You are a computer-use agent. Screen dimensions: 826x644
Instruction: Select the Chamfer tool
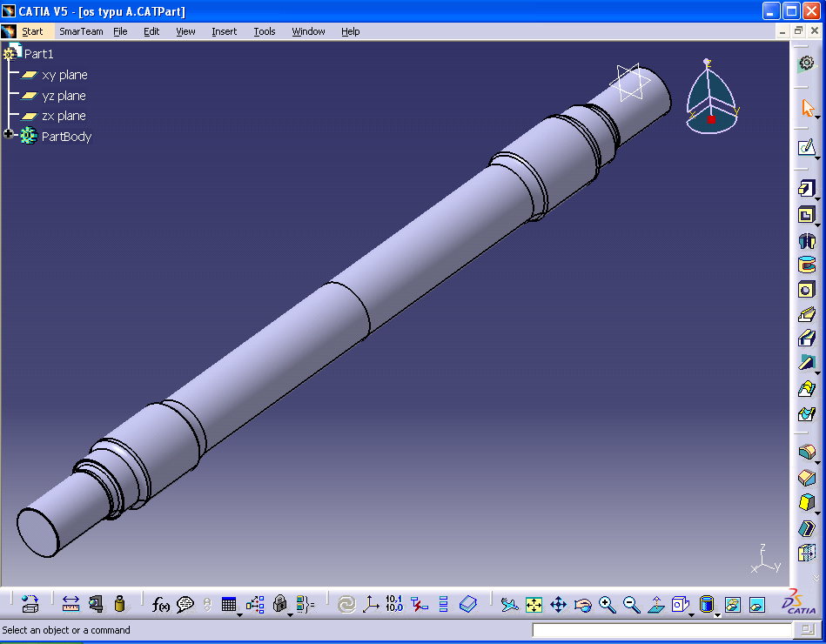click(807, 478)
